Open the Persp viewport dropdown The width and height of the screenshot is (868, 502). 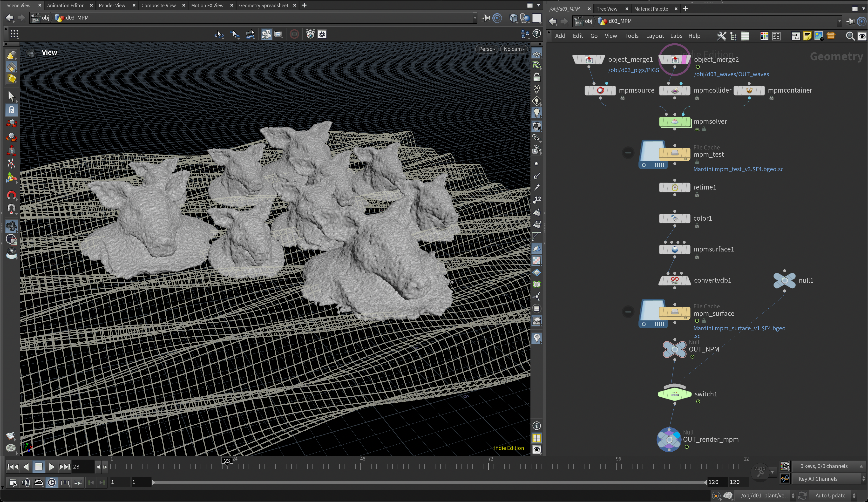click(487, 49)
